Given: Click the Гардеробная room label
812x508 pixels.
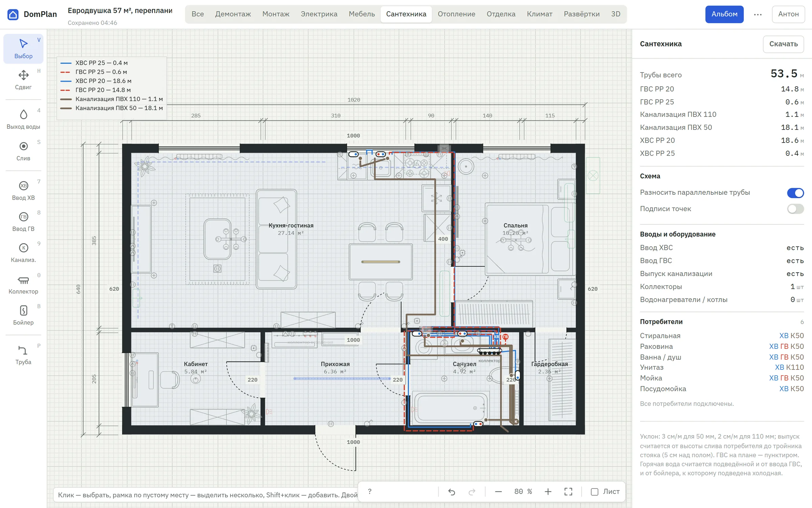Looking at the screenshot, I should pyautogui.click(x=549, y=364).
